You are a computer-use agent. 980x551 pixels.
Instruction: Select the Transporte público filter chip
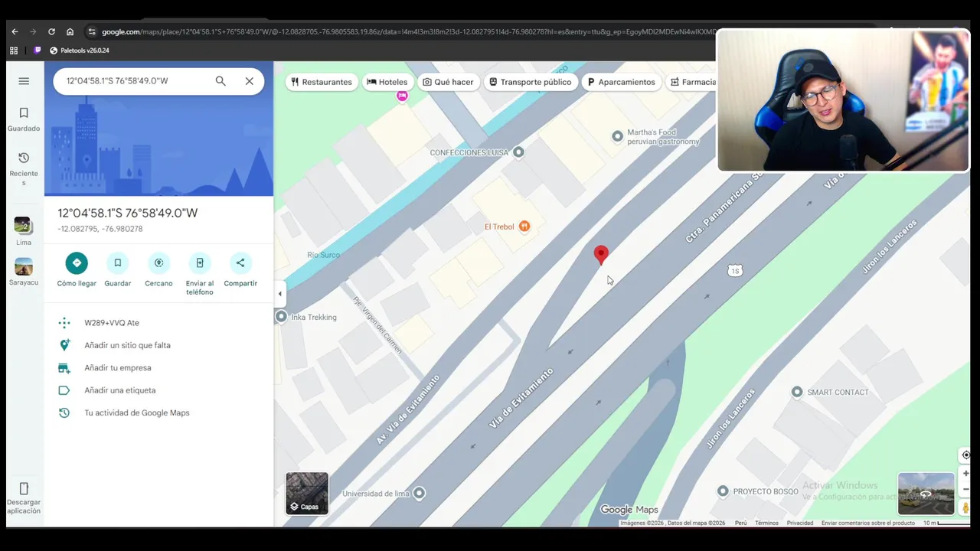[x=531, y=82]
